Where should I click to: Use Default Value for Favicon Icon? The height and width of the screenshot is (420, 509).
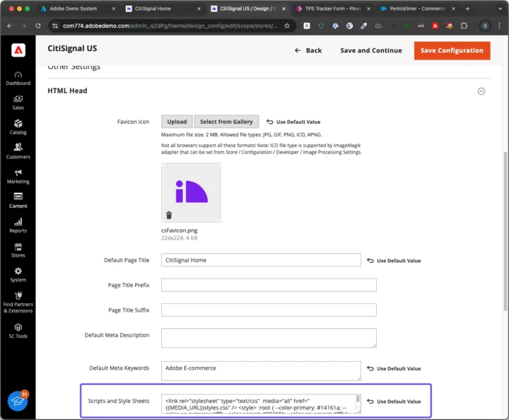(x=293, y=122)
